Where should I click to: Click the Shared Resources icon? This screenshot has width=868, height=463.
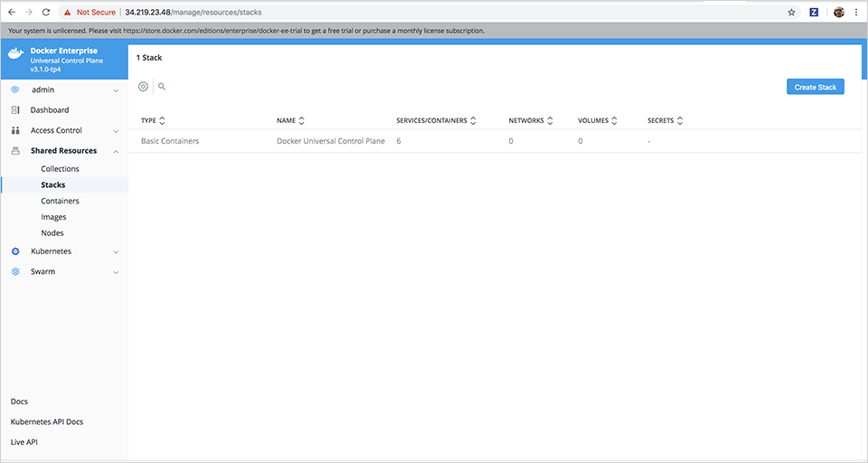pos(15,151)
